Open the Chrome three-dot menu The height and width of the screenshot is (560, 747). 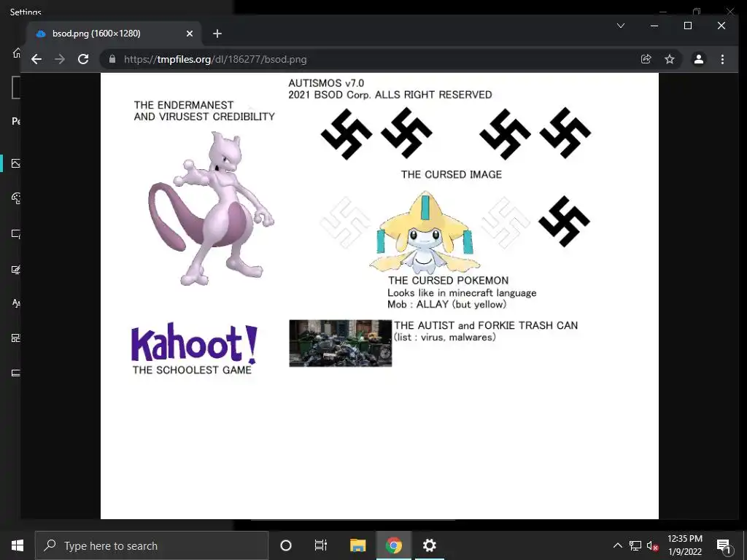tap(722, 59)
